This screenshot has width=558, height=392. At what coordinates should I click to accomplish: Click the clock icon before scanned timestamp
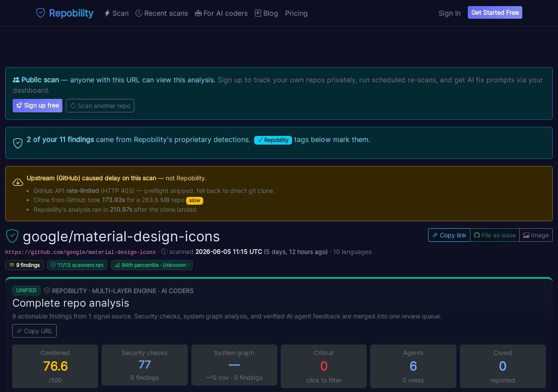(164, 252)
